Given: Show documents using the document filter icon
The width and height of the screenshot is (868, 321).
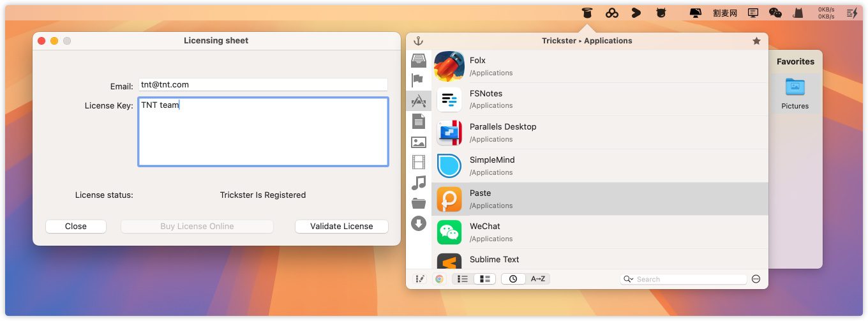Looking at the screenshot, I should tap(419, 121).
